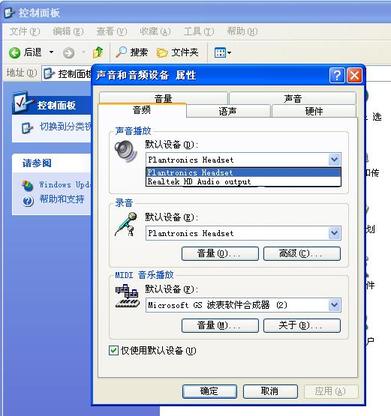Open the Views icon dropdown in toolbar
This screenshot has height=416, width=391.
click(222, 53)
